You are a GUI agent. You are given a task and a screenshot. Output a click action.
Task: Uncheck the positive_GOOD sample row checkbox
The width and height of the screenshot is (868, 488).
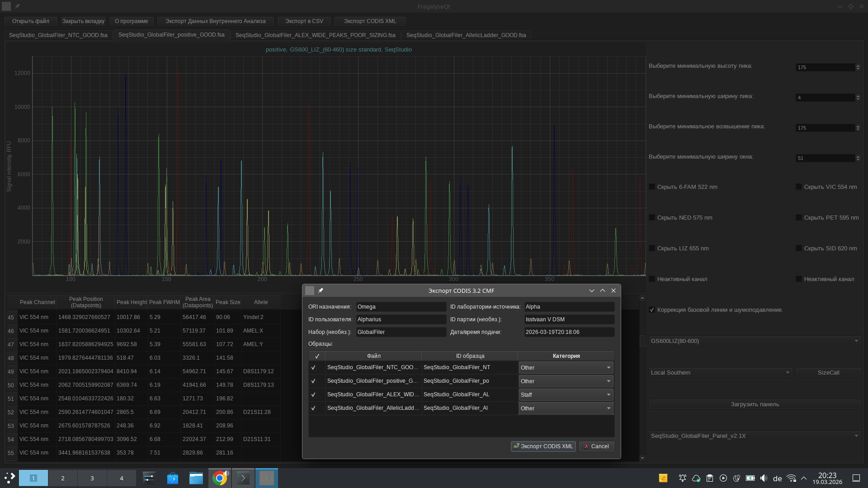[313, 381]
